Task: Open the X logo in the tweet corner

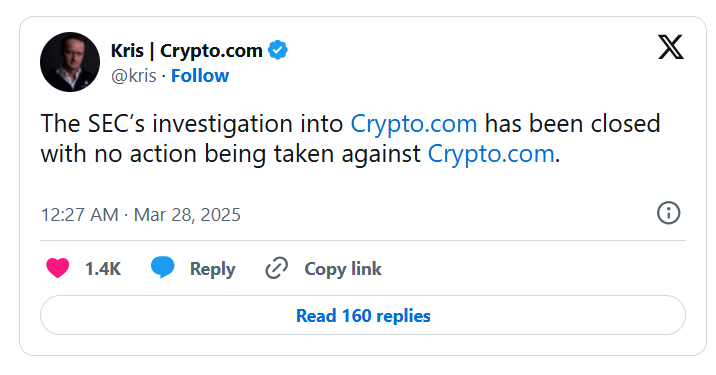Action: 671,47
